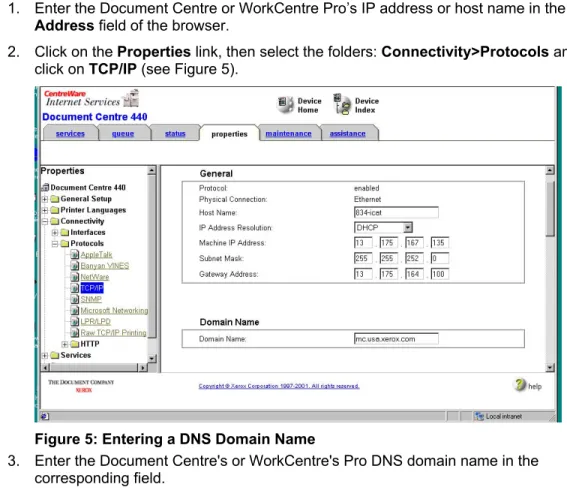The height and width of the screenshot is (496, 567).
Task: Collapse the Connectivity tree node
Action: pyautogui.click(x=45, y=221)
